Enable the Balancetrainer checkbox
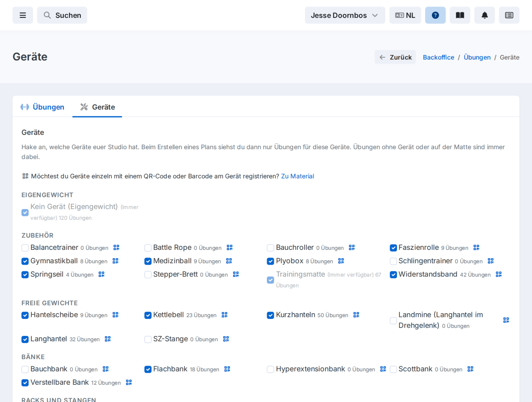 [x=25, y=248]
